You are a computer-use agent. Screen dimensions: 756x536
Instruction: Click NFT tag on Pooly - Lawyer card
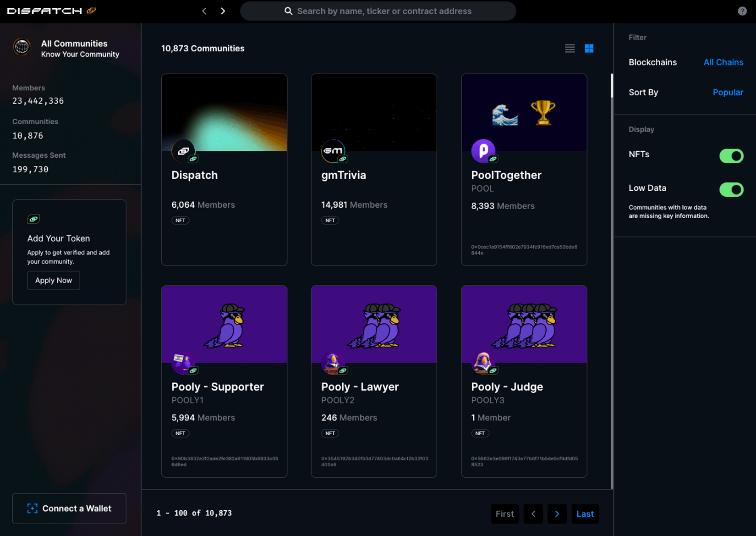pos(330,433)
